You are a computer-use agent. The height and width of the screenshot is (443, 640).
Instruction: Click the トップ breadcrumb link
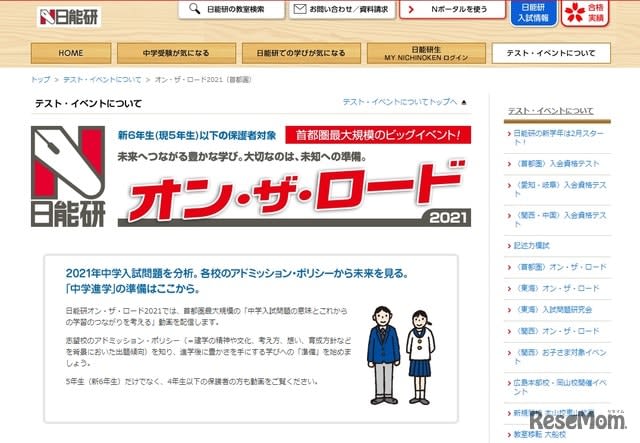[41, 80]
